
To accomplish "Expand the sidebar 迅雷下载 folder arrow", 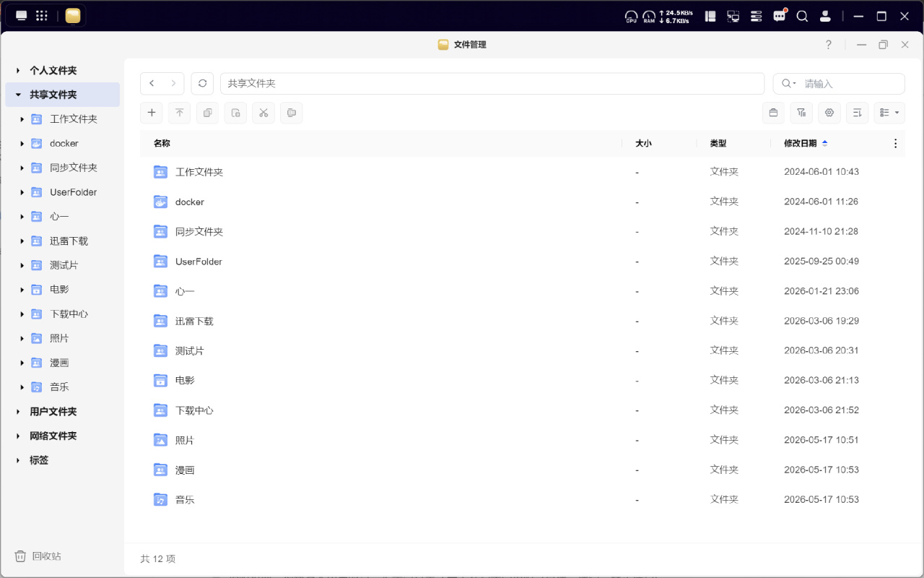I will click(x=22, y=241).
